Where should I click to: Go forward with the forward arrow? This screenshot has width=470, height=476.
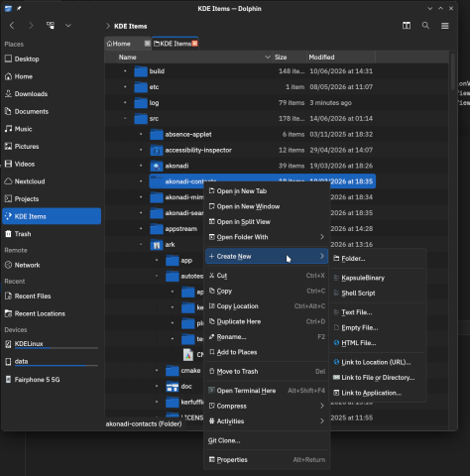pos(31,26)
